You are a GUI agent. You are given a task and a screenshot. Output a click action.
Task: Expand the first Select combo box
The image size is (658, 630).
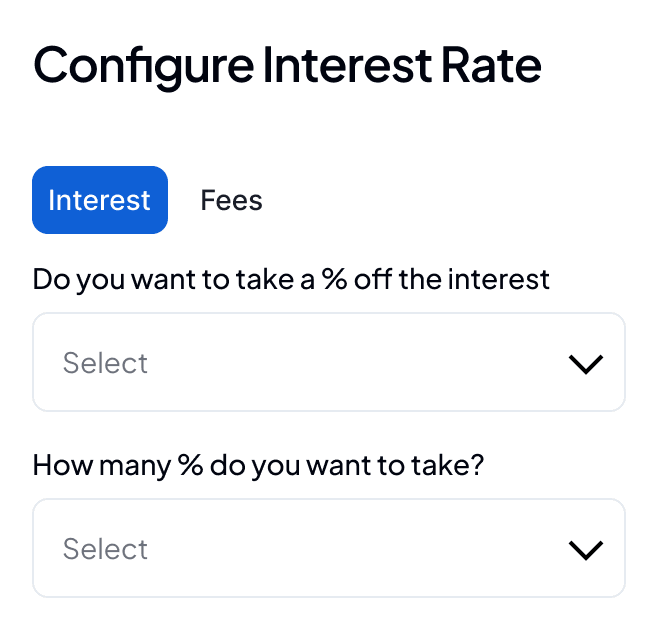[329, 362]
